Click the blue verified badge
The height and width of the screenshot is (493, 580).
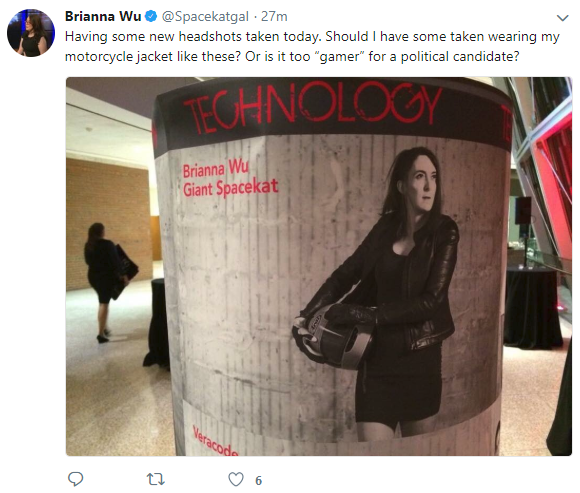(x=151, y=17)
